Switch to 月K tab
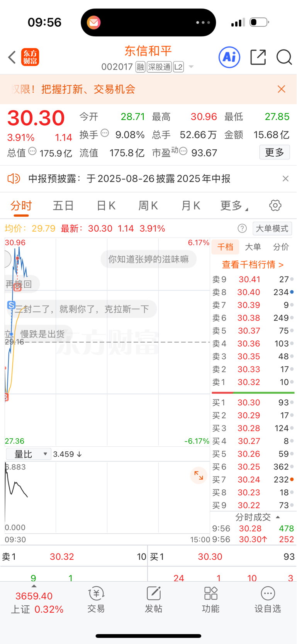 [191, 206]
